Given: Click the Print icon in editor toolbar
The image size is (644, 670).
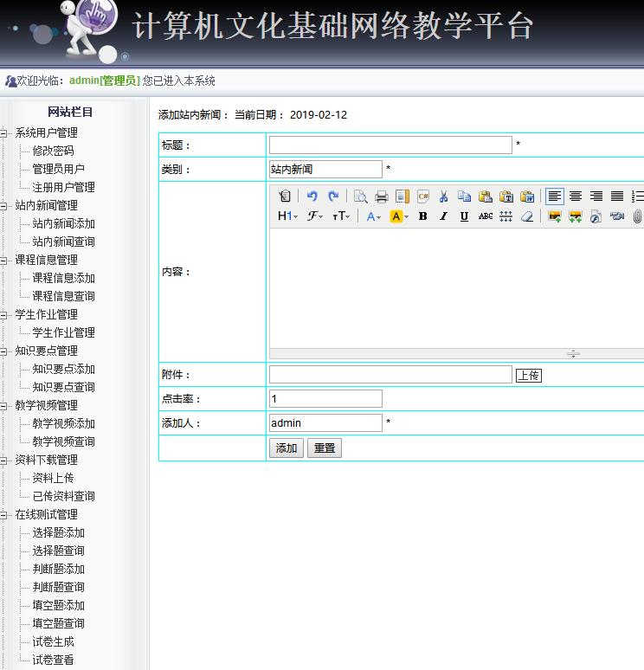Looking at the screenshot, I should (x=381, y=196).
